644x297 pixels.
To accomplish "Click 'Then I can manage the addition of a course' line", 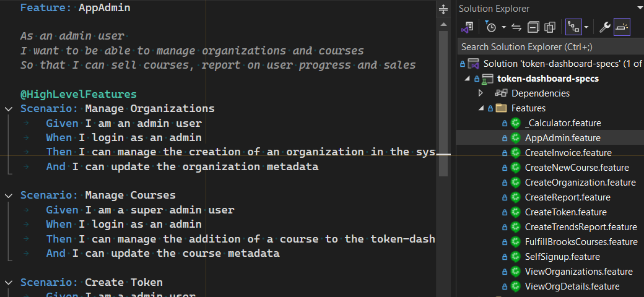I will (x=241, y=239).
